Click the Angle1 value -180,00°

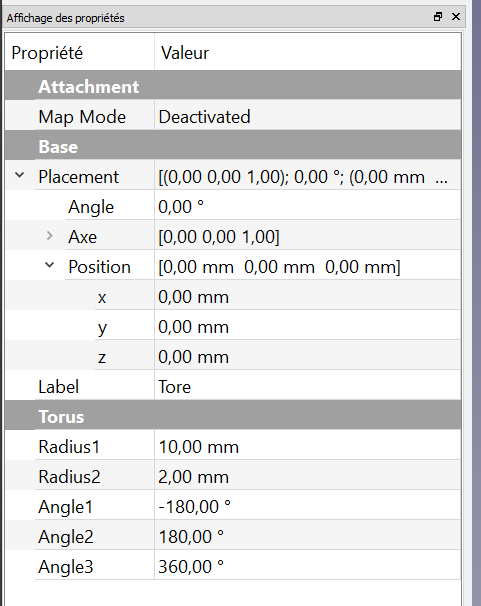308,506
